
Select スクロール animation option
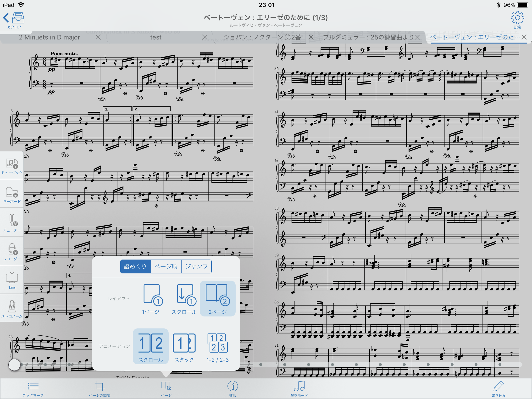pyautogui.click(x=150, y=346)
